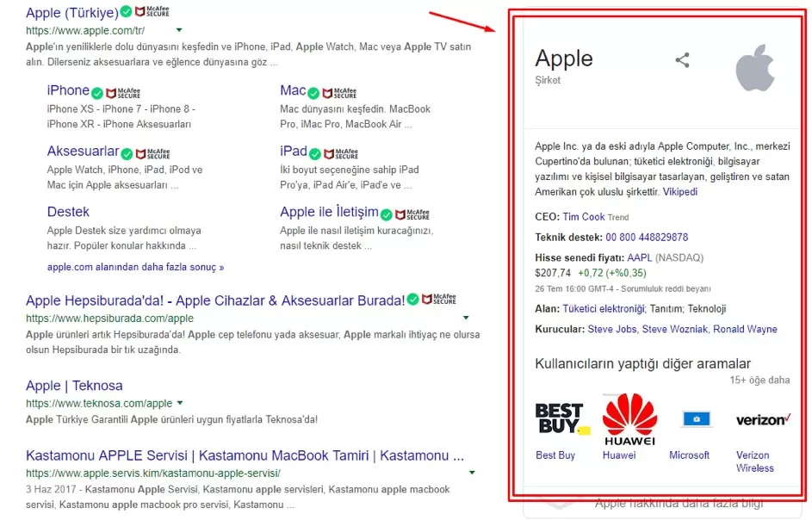The image size is (812, 520).
Task: Click the Huawei logo thumbnail
Action: click(629, 419)
